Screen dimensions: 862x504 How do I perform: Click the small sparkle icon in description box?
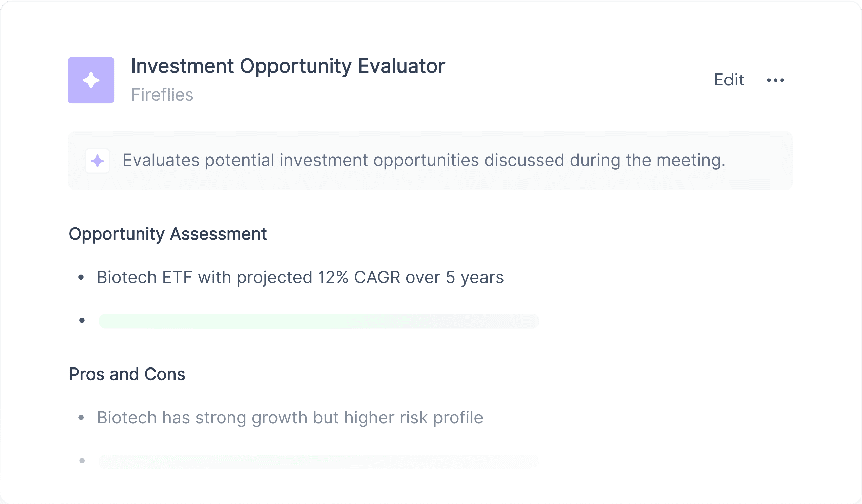point(98,161)
